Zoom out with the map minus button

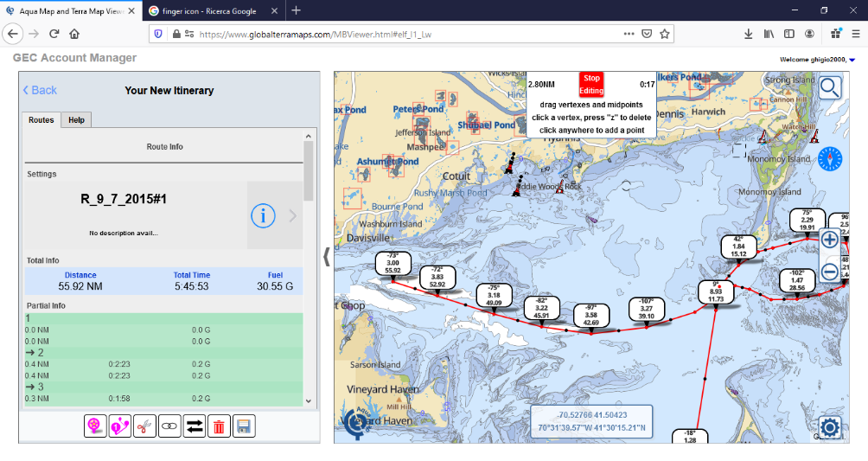pos(829,272)
